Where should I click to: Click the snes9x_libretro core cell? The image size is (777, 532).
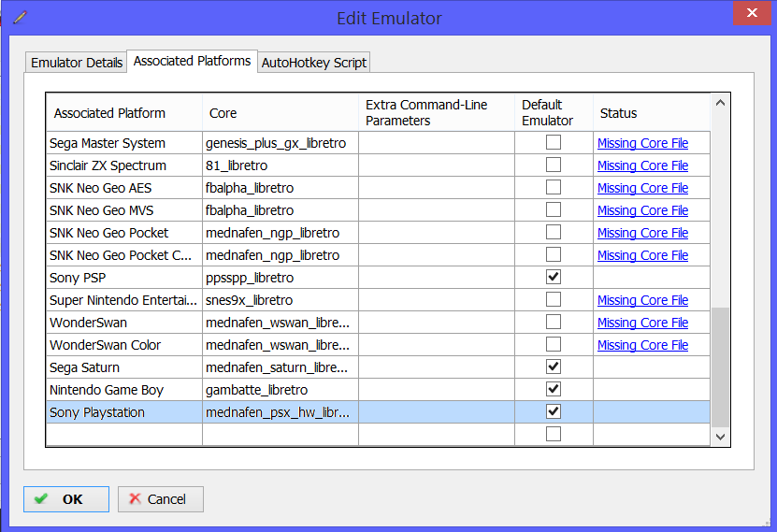(x=281, y=300)
